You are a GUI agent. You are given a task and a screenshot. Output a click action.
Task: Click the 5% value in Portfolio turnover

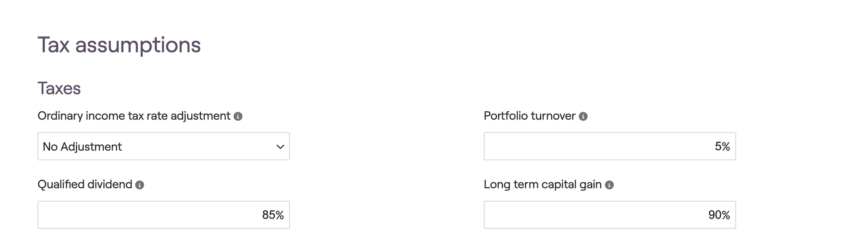(722, 147)
